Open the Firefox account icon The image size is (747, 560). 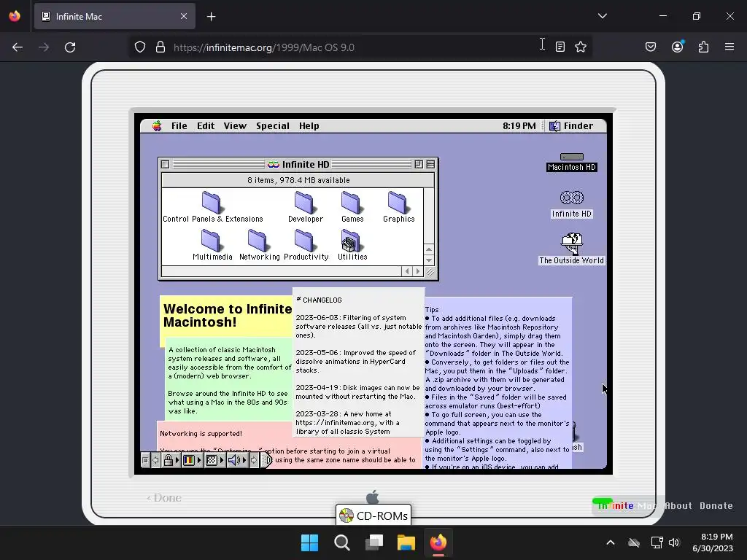tap(678, 46)
